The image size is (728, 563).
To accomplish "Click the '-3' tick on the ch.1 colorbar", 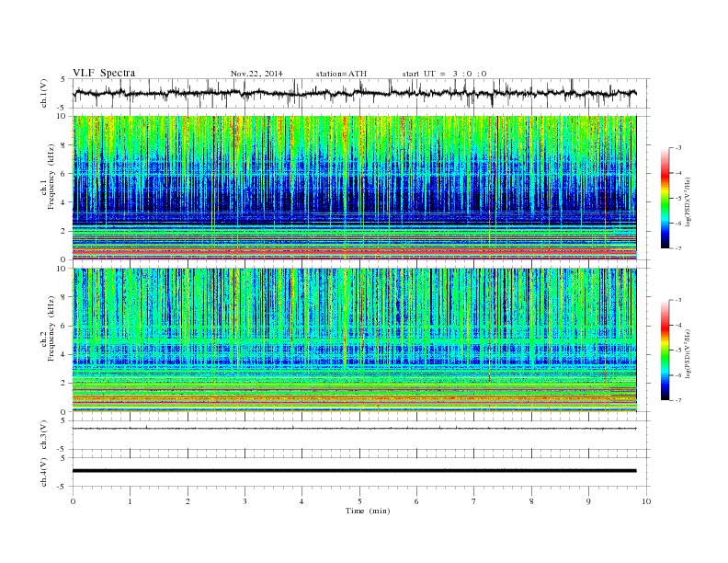I will click(677, 148).
